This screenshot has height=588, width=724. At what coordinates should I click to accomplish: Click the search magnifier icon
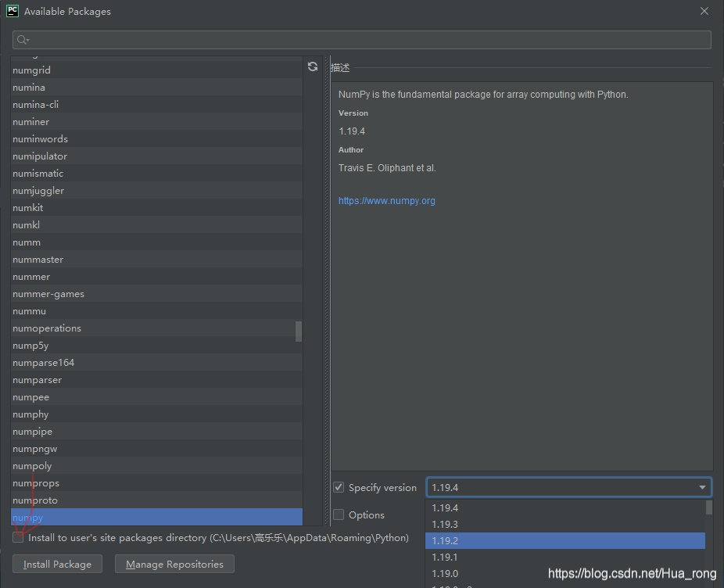[23, 40]
